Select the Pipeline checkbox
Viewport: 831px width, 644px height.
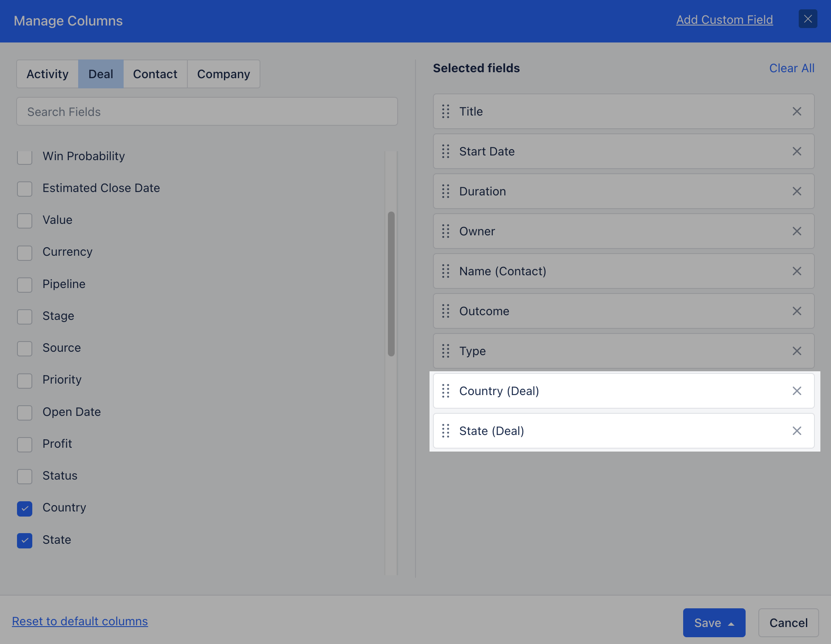(25, 285)
